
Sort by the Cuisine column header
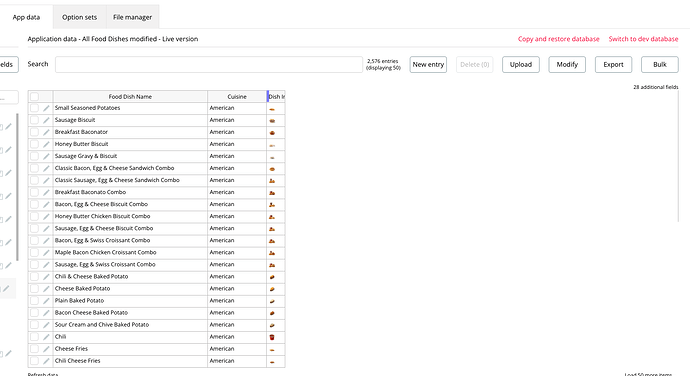point(237,96)
